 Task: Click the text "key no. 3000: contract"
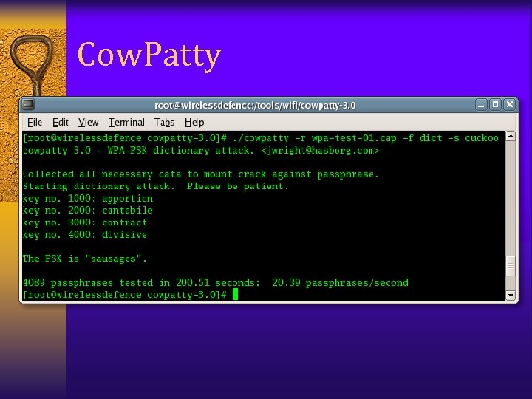pos(85,222)
